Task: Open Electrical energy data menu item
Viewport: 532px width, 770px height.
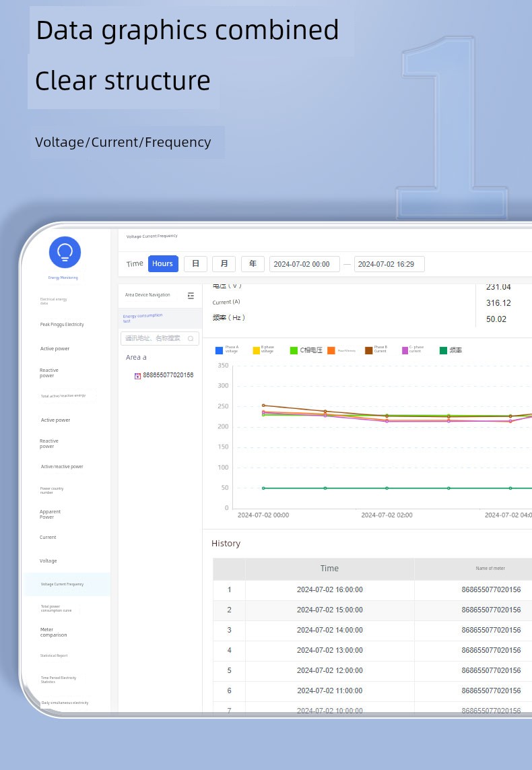Action: 53,301
